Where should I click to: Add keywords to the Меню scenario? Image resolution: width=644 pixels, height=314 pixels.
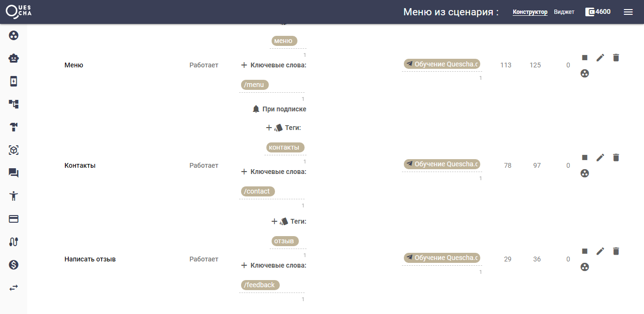[x=244, y=65]
